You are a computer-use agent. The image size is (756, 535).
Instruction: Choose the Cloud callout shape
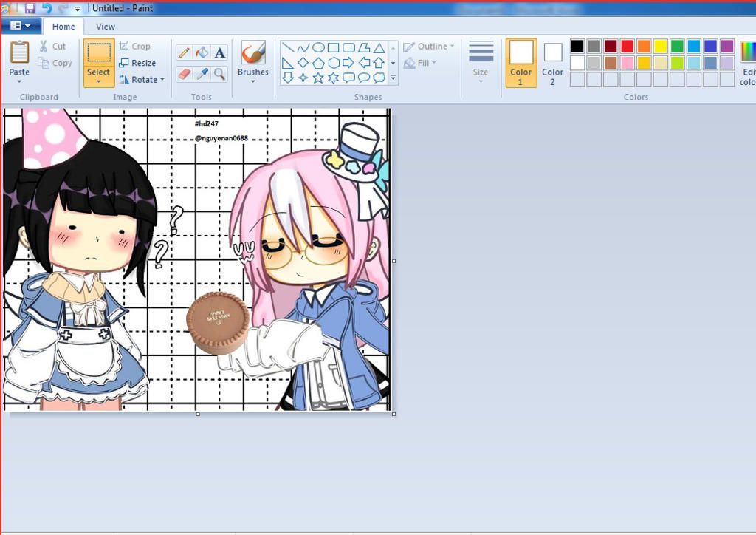pyautogui.click(x=379, y=78)
